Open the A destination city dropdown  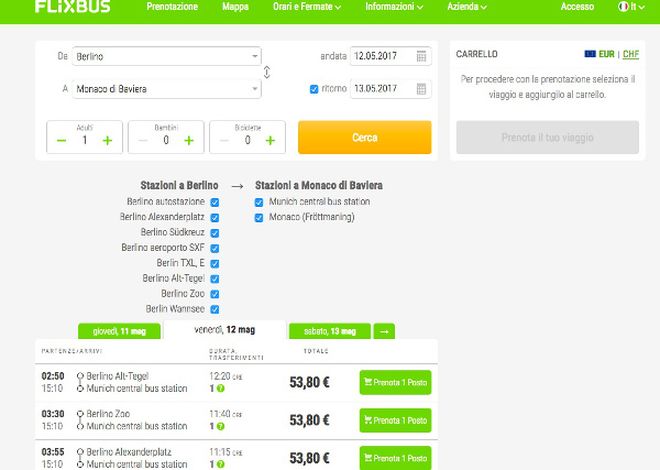167,89
